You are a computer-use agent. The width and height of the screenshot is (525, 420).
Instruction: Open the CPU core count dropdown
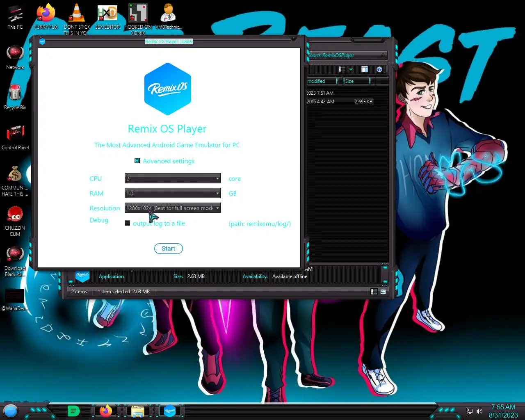172,178
